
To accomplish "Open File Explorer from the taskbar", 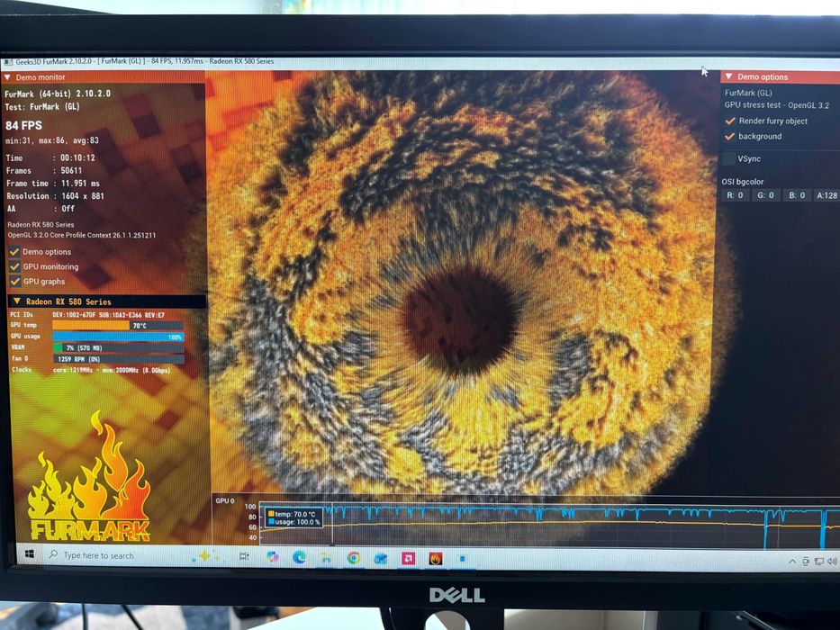I will [326, 558].
